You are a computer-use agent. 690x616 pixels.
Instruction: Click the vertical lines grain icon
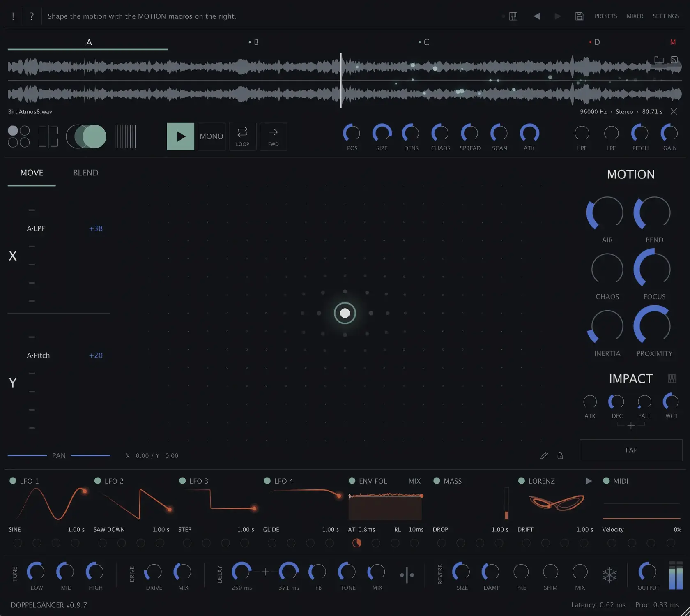(125, 136)
